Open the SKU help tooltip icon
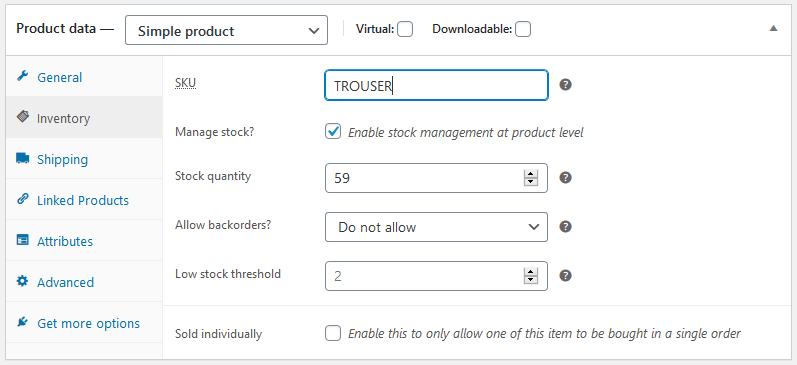 pos(565,85)
